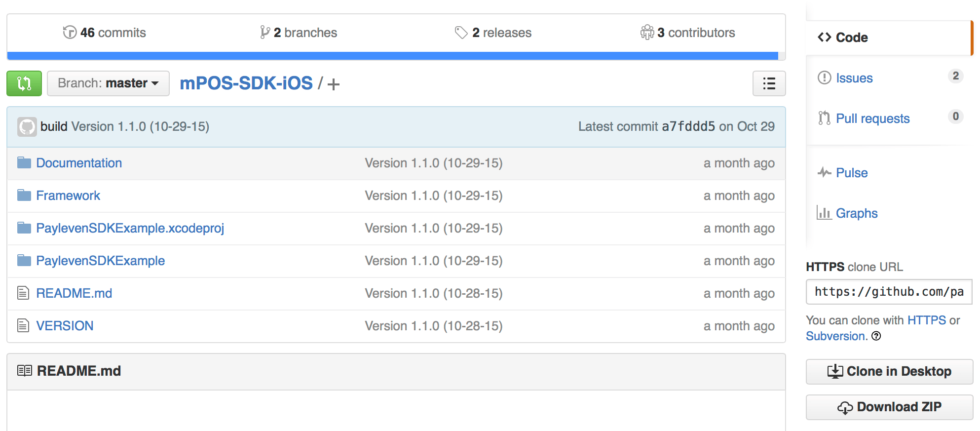
Task: Click the HTTPS clone URL field
Action: (889, 292)
